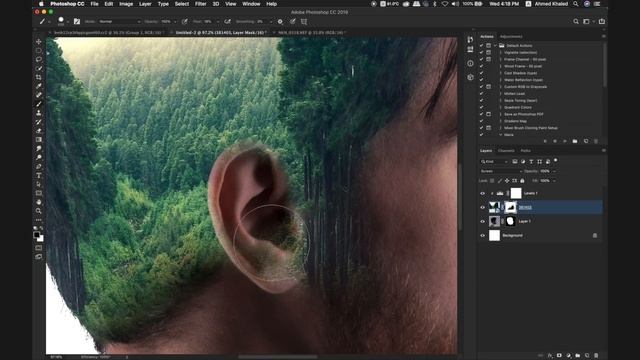
Task: Toggle layer filter on/off switch
Action: [556, 161]
